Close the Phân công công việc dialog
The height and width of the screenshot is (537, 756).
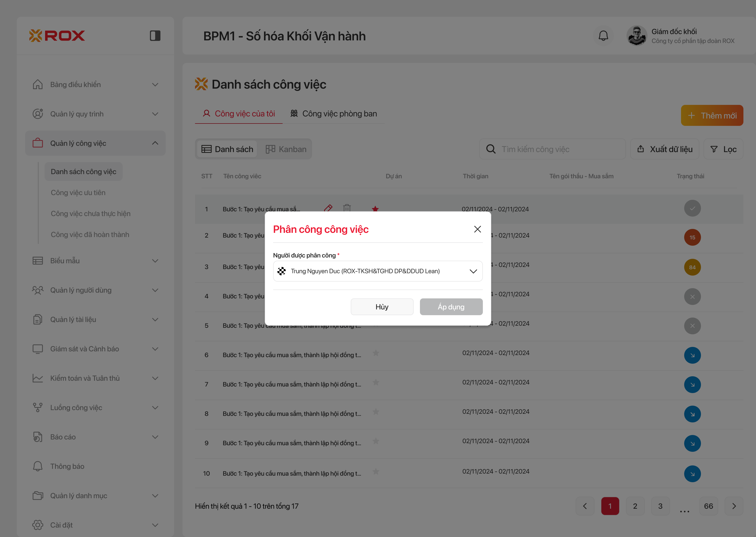click(477, 229)
